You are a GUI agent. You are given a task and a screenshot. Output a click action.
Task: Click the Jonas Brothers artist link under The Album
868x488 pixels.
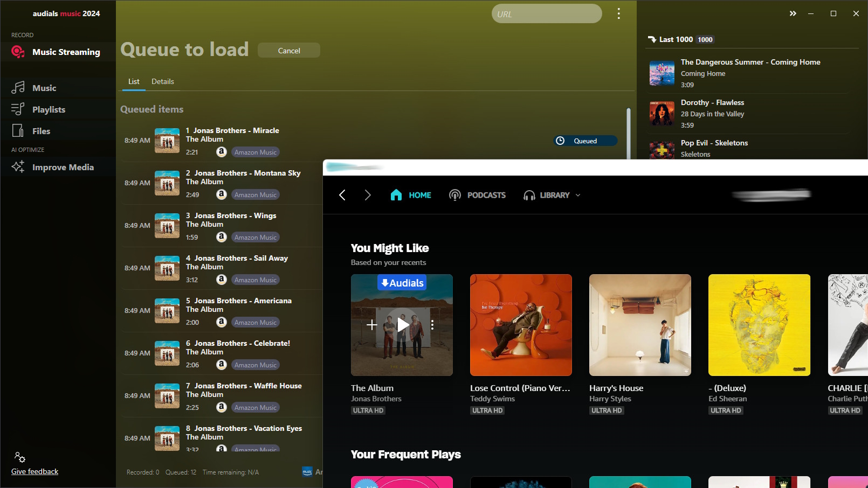pos(376,399)
